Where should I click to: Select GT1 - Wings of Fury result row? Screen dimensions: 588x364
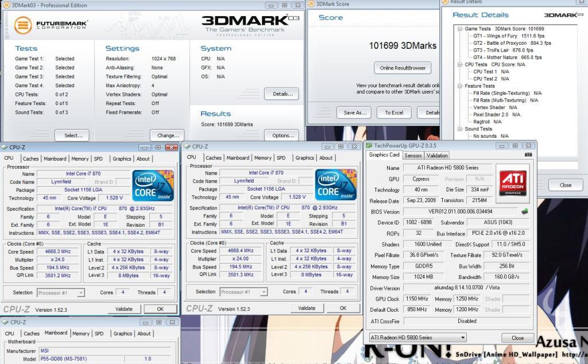point(509,36)
